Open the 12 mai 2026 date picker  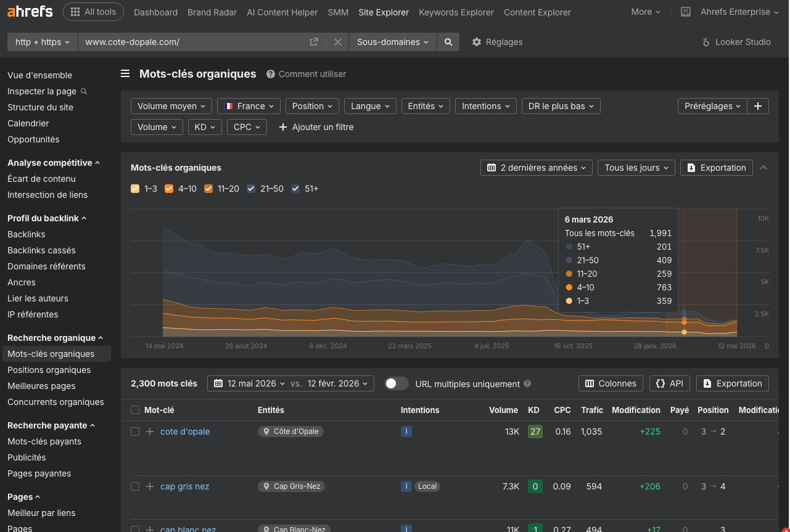tap(250, 383)
